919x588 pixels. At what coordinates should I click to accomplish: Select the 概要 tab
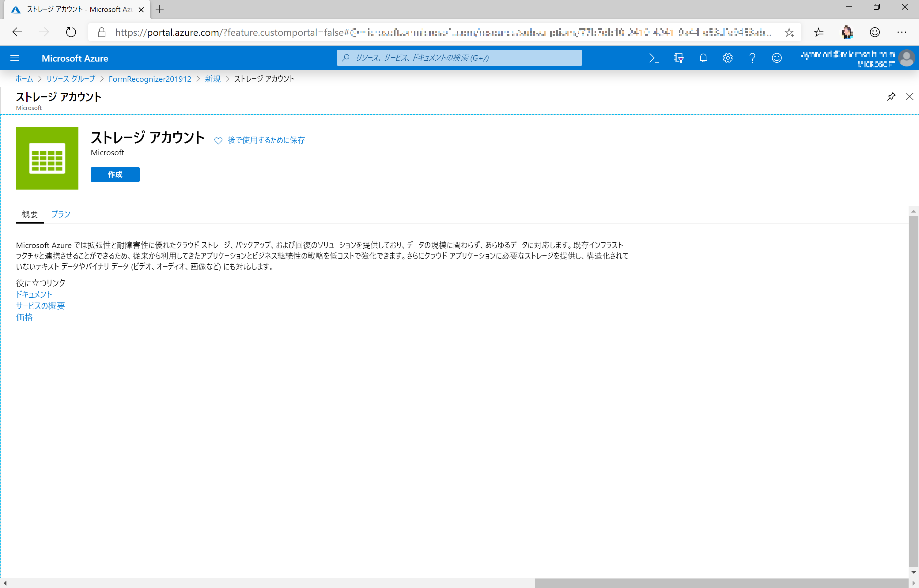click(30, 214)
